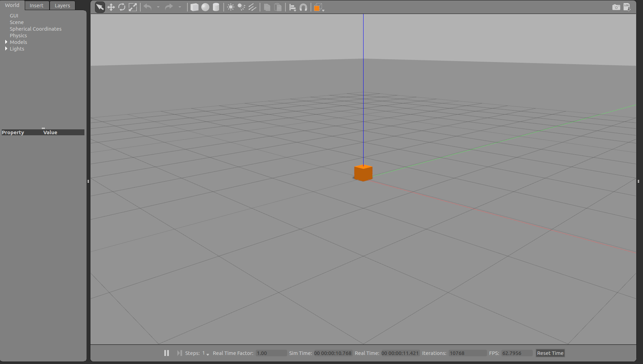Select Physics in the world tree
The height and width of the screenshot is (364, 643).
pyautogui.click(x=18, y=36)
